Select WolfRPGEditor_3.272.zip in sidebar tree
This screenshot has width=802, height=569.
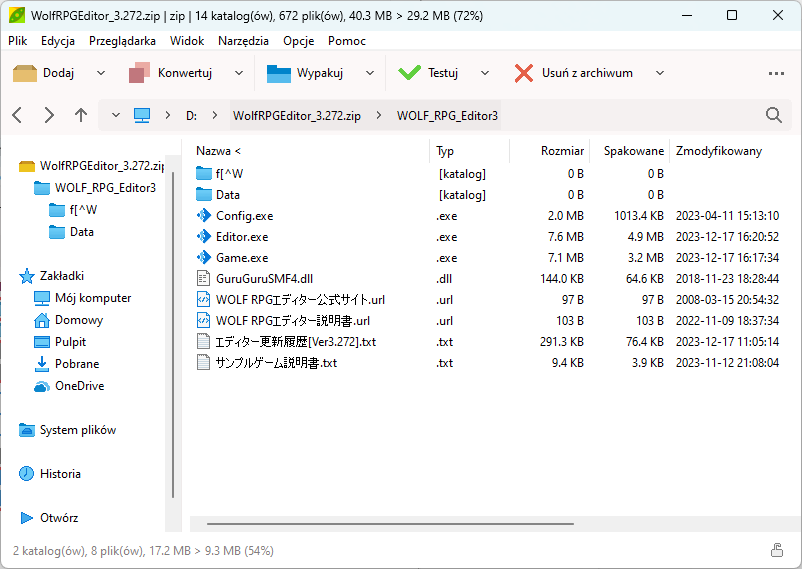[x=91, y=166]
